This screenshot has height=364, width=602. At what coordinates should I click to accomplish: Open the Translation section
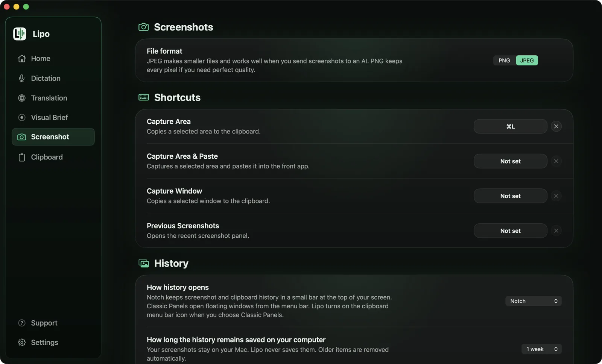click(x=53, y=98)
